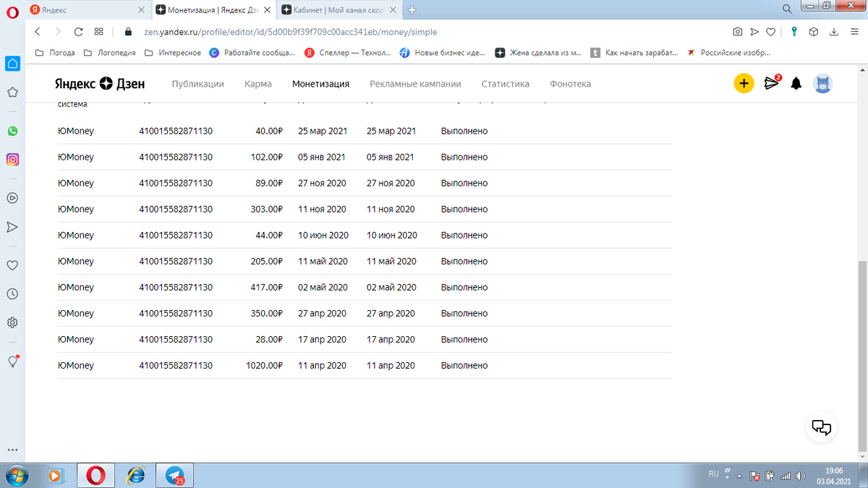Open Telegram from the taskbar
This screenshot has width=868, height=488.
[175, 476]
